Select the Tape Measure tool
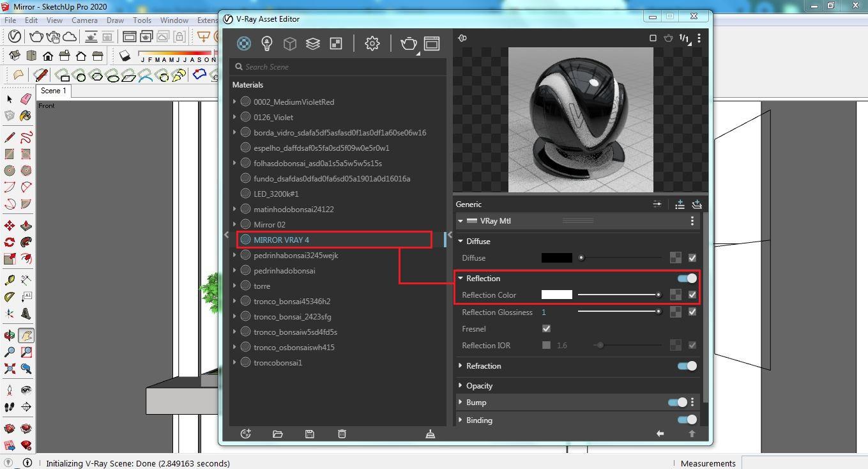Image resolution: width=868 pixels, height=469 pixels. point(9,281)
